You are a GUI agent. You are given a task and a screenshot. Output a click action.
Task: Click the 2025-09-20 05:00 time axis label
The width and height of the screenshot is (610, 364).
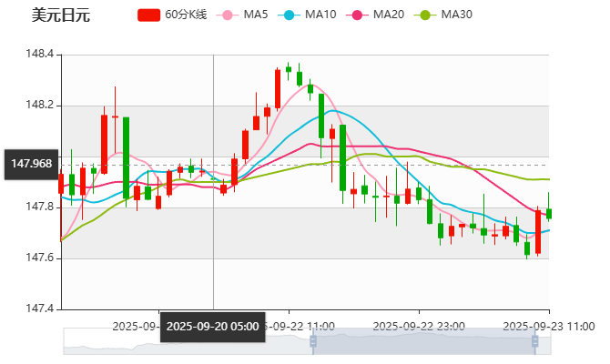[213, 326]
